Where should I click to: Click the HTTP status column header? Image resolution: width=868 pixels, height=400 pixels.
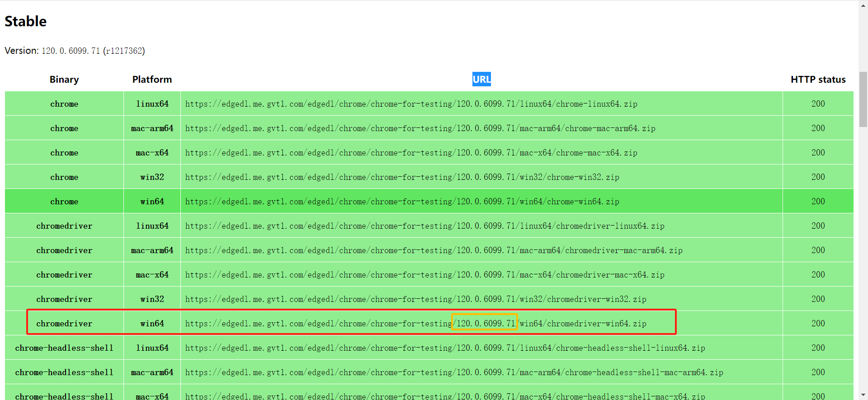tap(818, 80)
